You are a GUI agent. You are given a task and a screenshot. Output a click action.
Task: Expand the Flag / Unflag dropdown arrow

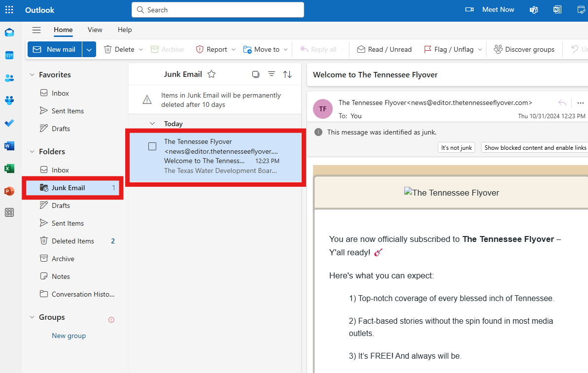click(x=480, y=49)
